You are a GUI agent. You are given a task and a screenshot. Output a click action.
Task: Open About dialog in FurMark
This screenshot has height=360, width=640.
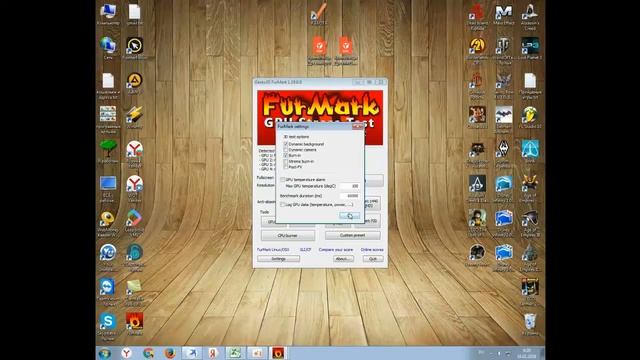[343, 259]
